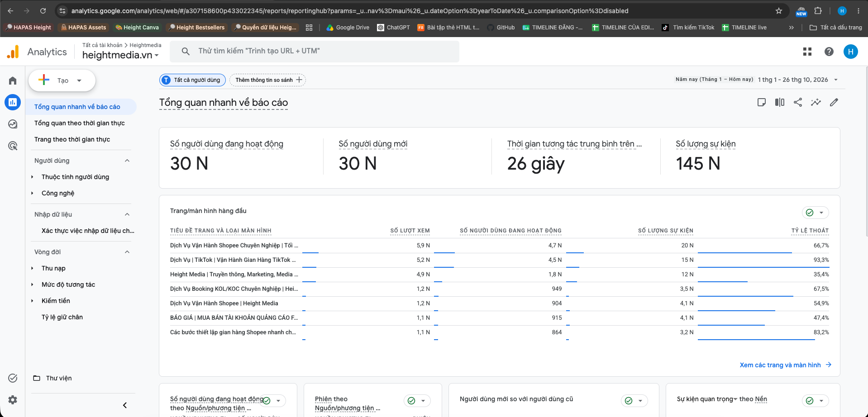Open Xem các trang và màn hình link
868x417 pixels.
(x=785, y=365)
